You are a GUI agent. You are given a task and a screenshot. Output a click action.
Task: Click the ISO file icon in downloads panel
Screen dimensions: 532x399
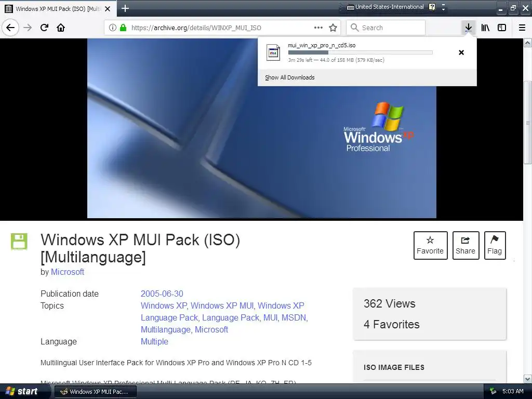[x=273, y=52]
